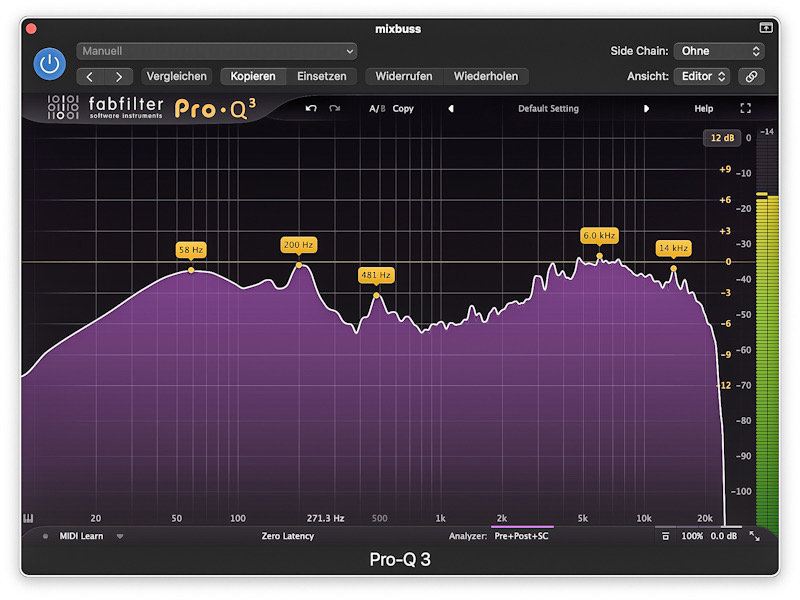Click the Widerrufen button
Screen dimensions: 800x600
[x=404, y=77]
